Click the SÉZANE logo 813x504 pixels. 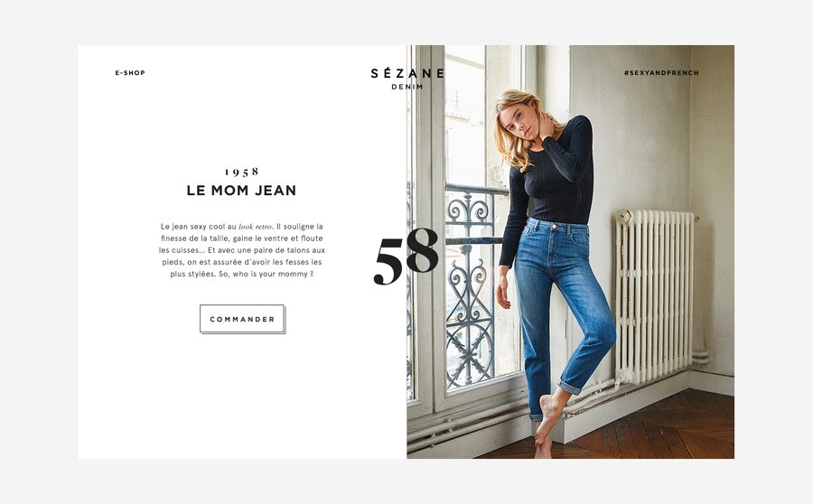(407, 74)
